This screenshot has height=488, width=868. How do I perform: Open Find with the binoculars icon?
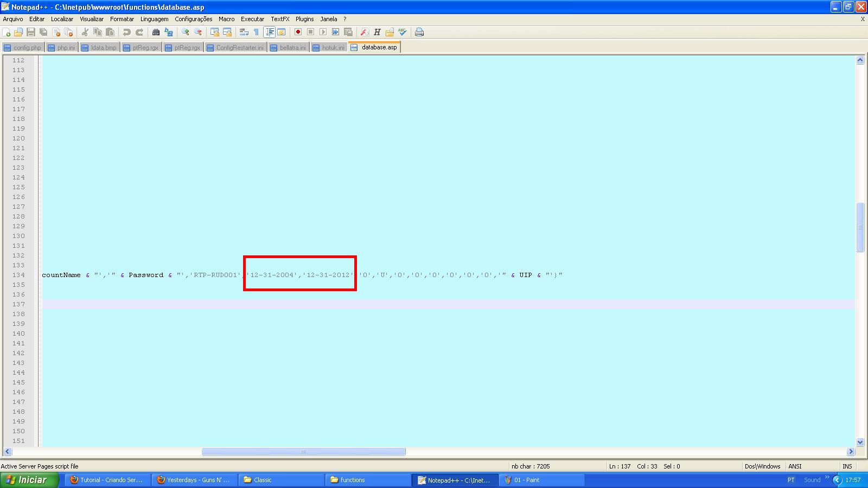tap(156, 32)
